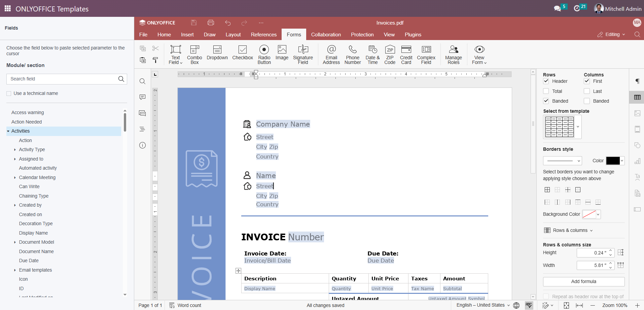Insert a Text Field form element
The height and width of the screenshot is (310, 644).
click(176, 54)
